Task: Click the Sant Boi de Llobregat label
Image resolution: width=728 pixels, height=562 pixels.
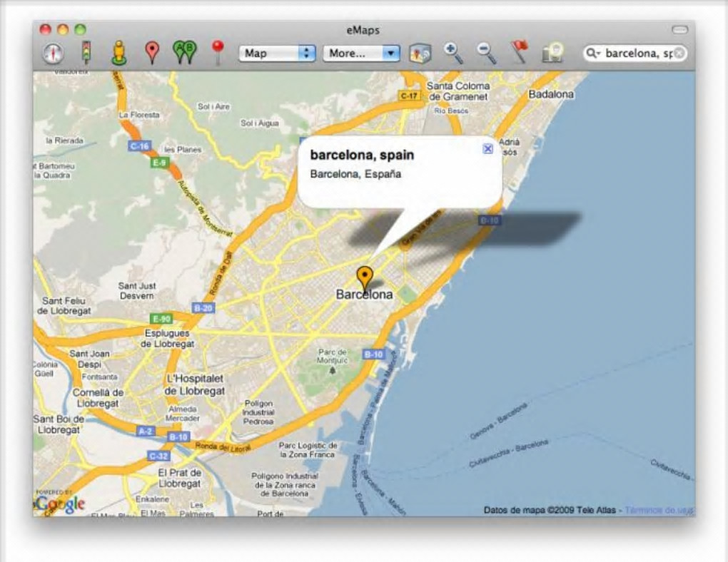Action: pyautogui.click(x=59, y=424)
